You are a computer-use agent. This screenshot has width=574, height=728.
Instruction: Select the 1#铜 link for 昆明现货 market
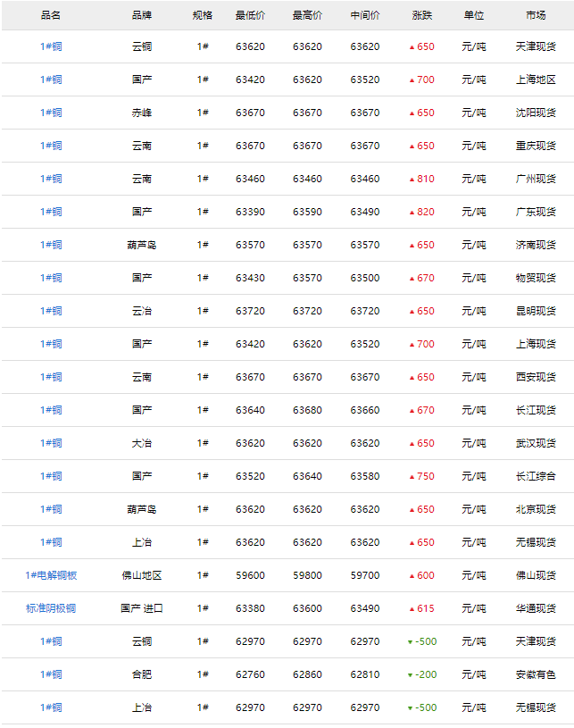(51, 311)
